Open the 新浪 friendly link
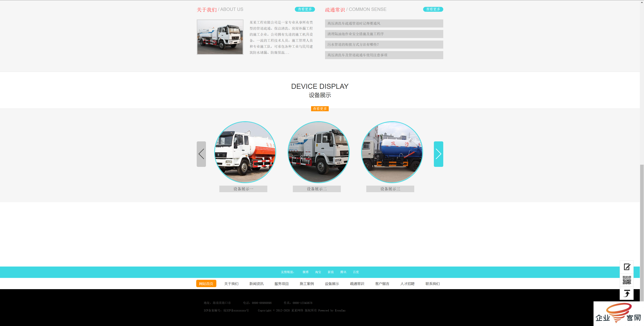This screenshot has width=644, height=326. point(331,272)
